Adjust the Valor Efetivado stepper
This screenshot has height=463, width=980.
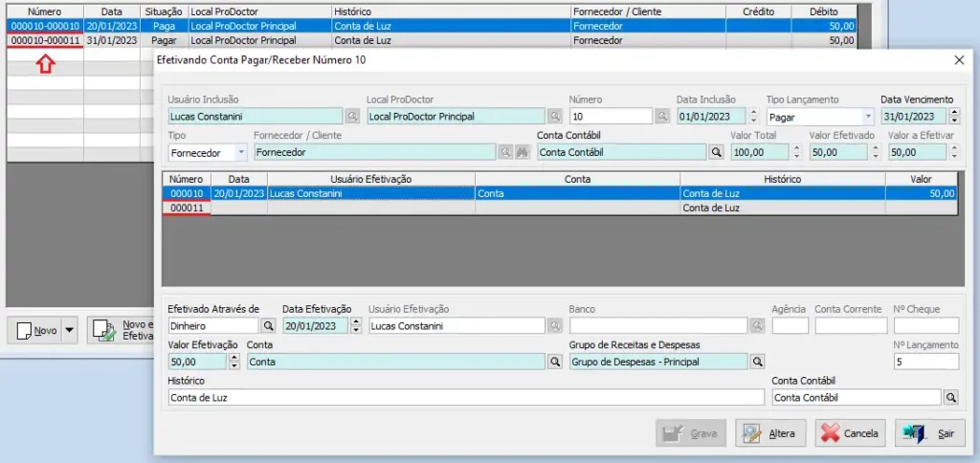(x=876, y=152)
